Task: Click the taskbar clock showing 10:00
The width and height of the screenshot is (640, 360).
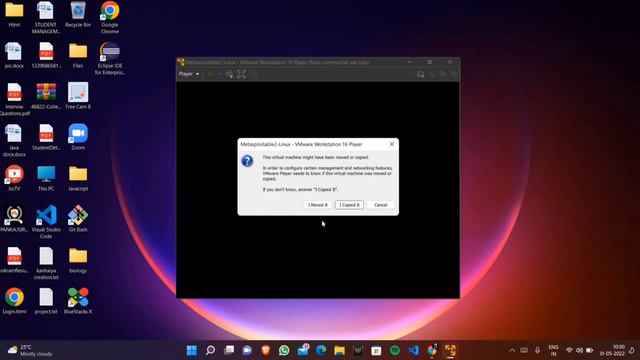Action: 612,350
